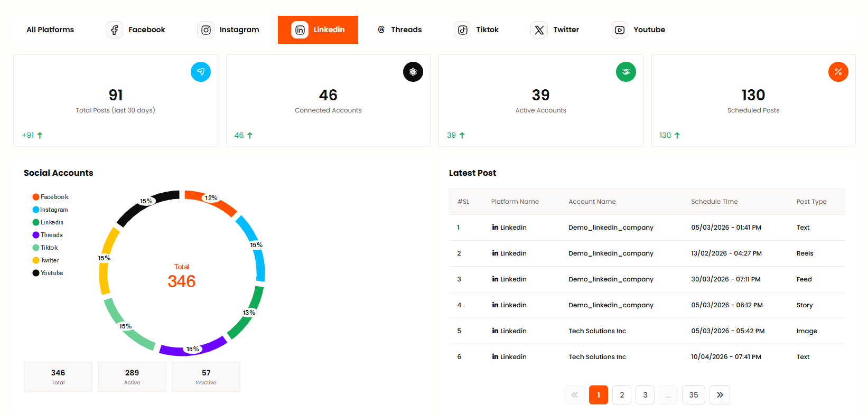Viewport: 868px width, 415px height.
Task: Click Linkedin icon in table row 1
Action: click(x=495, y=227)
